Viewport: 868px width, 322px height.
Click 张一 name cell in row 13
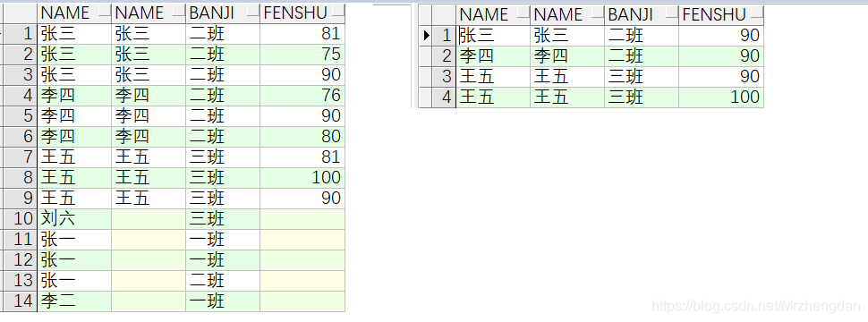[74, 281]
